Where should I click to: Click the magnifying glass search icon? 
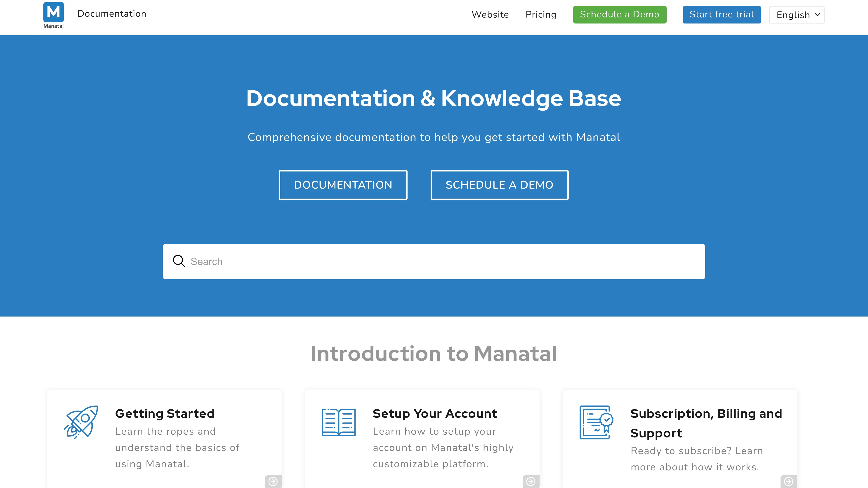click(x=179, y=261)
